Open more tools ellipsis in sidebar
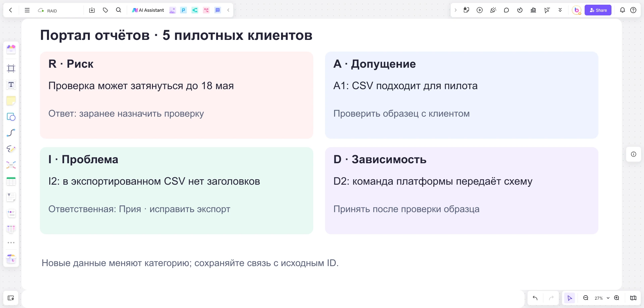 click(x=11, y=243)
